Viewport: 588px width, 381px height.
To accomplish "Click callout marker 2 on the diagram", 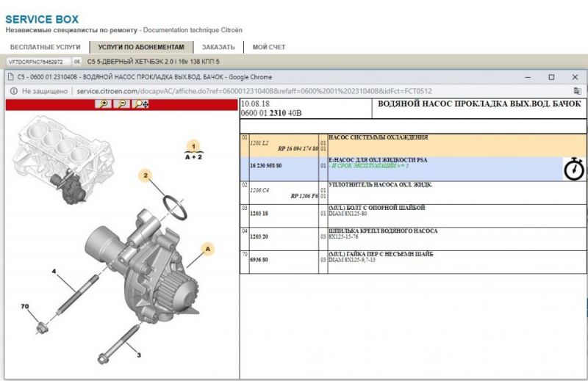I will (x=146, y=175).
